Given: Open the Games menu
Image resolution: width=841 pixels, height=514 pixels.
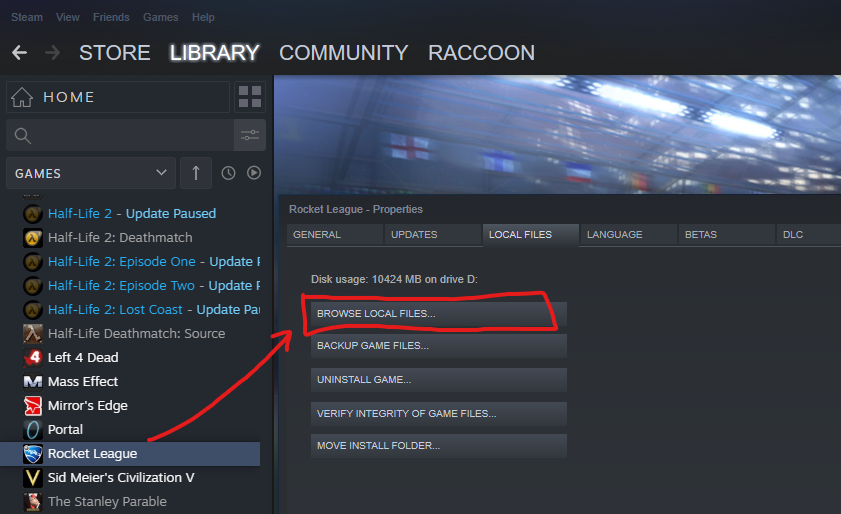Looking at the screenshot, I should [160, 17].
